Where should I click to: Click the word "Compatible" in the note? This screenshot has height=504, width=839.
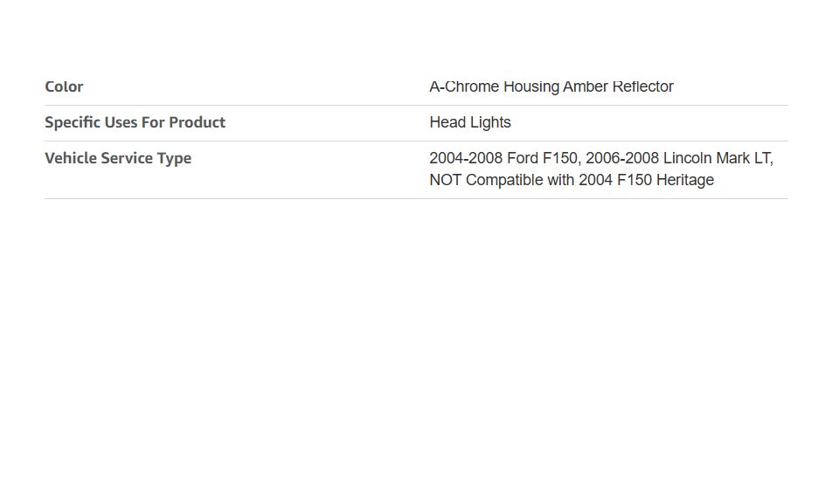point(505,180)
